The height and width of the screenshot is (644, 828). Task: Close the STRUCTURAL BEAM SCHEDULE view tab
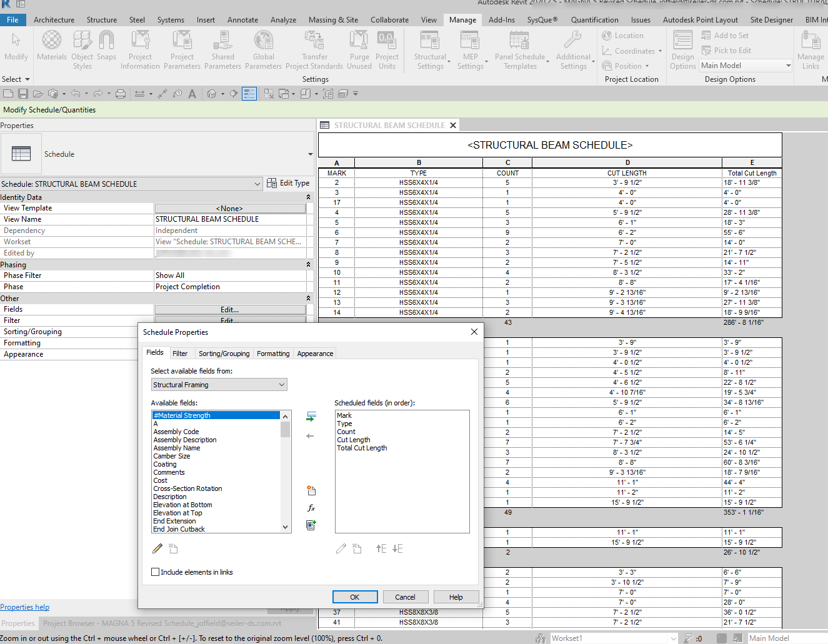453,126
